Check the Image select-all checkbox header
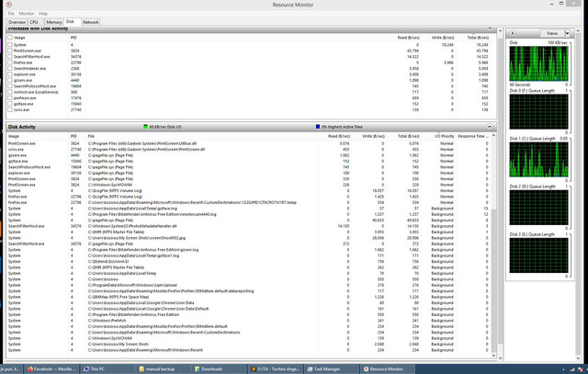 point(10,38)
